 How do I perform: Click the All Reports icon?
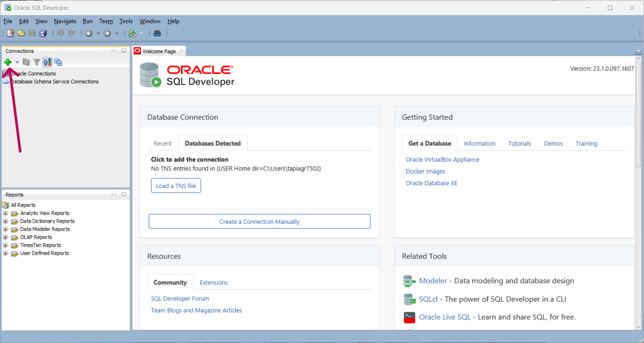click(x=6, y=205)
